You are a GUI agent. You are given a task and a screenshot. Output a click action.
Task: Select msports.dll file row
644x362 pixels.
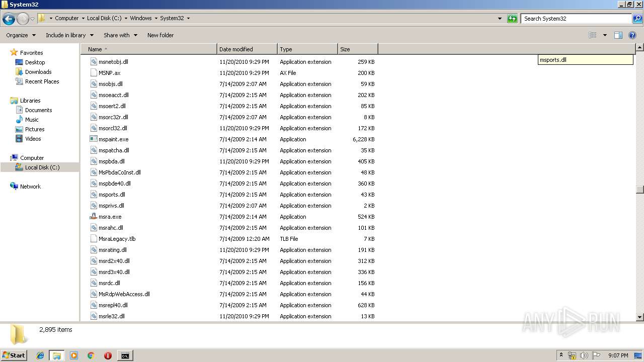tap(232, 195)
